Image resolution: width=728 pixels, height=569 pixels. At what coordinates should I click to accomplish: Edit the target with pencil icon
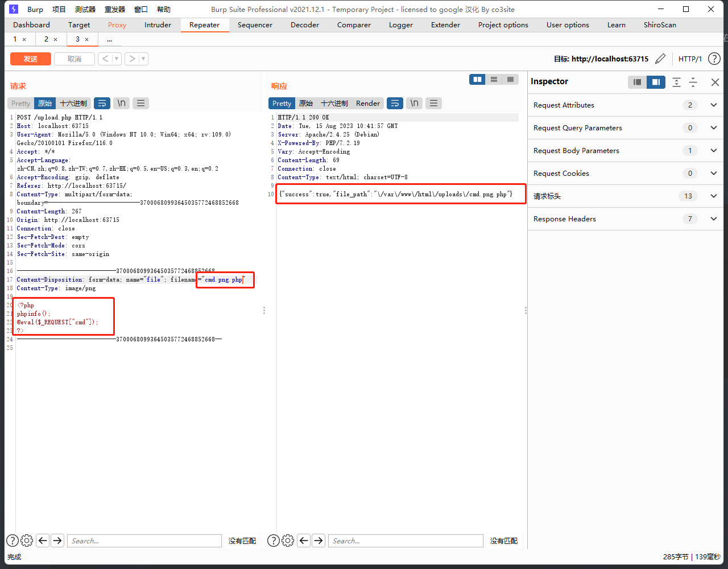click(660, 59)
